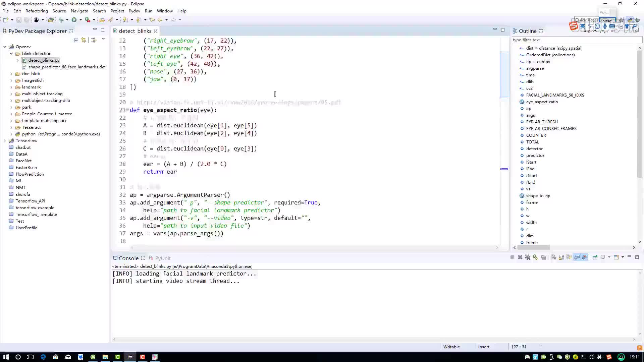Toggle show console on standard error change
The width and height of the screenshot is (644, 362).
coord(585,257)
